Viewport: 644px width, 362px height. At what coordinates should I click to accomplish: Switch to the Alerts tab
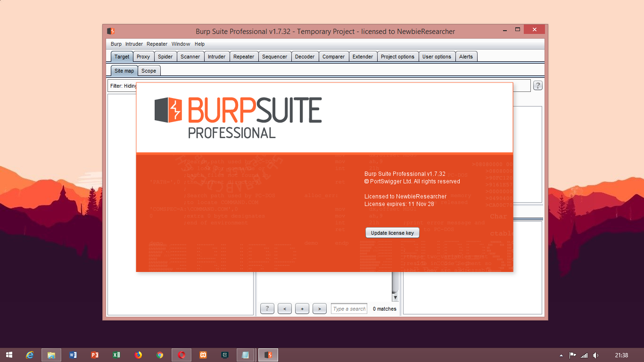[x=466, y=57]
